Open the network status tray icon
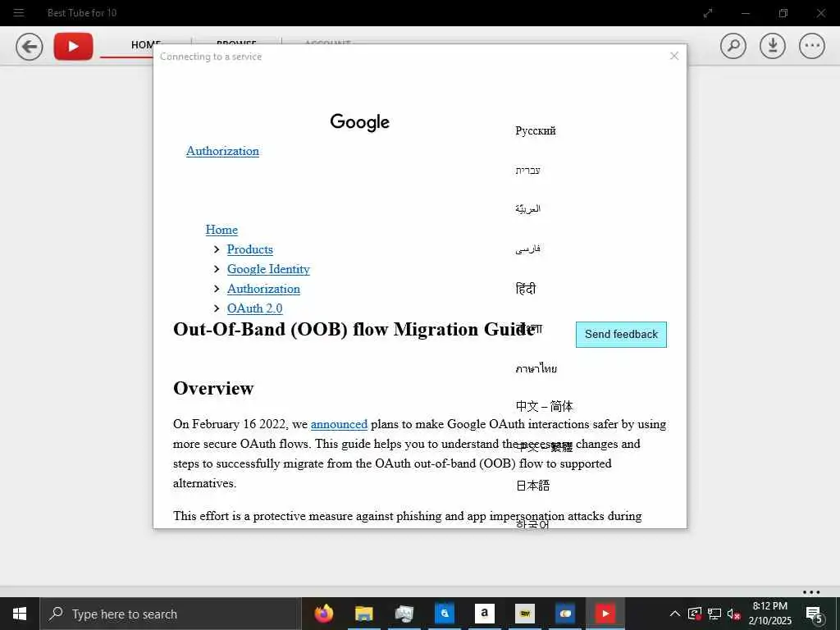The height and width of the screenshot is (630, 840). pos(714,614)
